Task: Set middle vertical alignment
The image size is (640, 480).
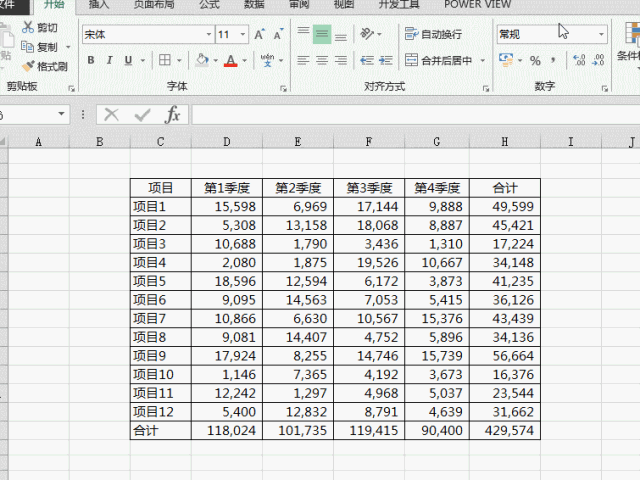Action: coord(322,34)
